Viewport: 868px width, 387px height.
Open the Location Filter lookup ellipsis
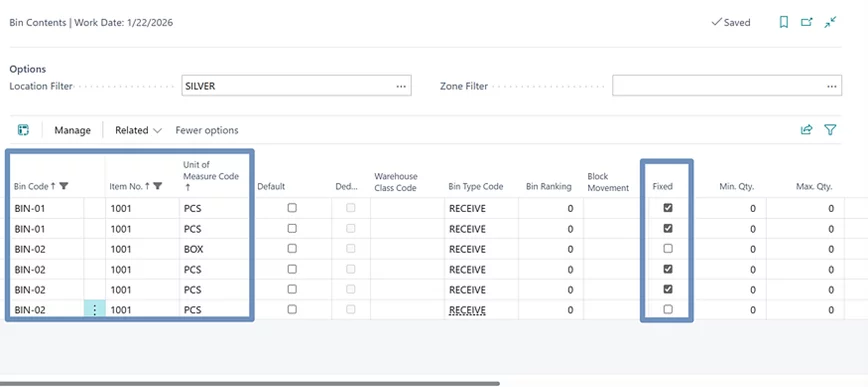[x=401, y=86]
